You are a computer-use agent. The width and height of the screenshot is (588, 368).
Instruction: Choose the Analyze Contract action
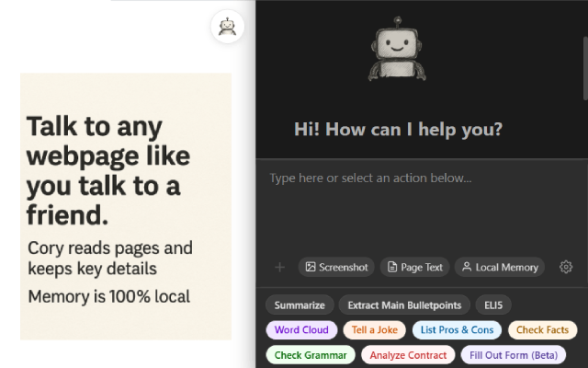point(408,354)
